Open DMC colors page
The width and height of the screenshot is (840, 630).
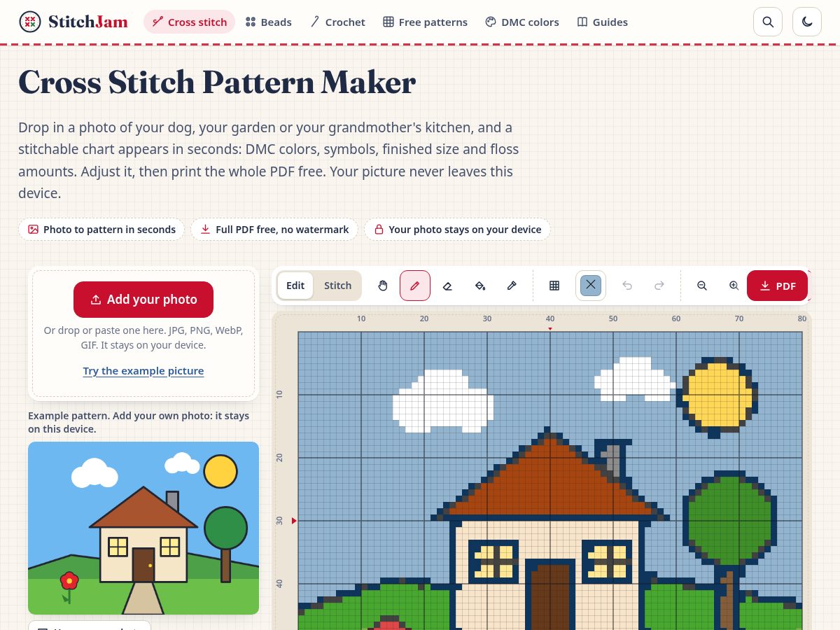(x=522, y=22)
